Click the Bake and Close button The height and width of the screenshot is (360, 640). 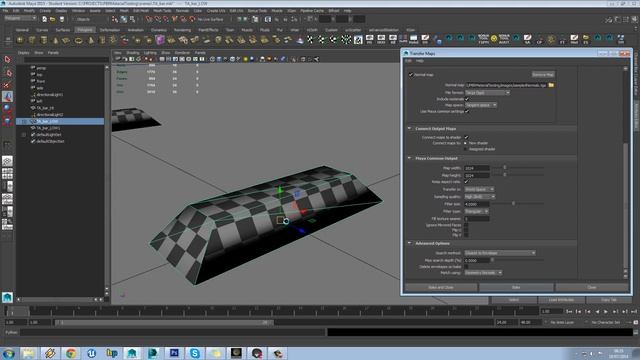pyautogui.click(x=441, y=287)
